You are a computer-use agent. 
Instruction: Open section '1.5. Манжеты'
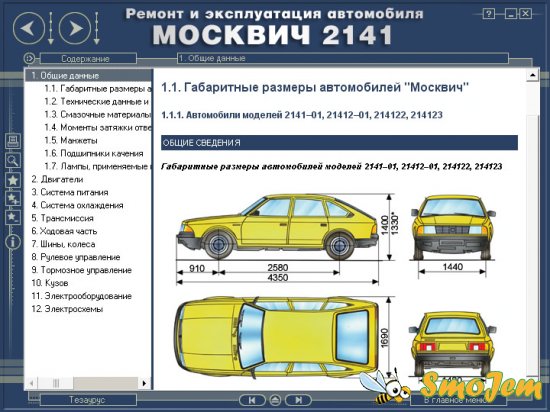tap(71, 141)
